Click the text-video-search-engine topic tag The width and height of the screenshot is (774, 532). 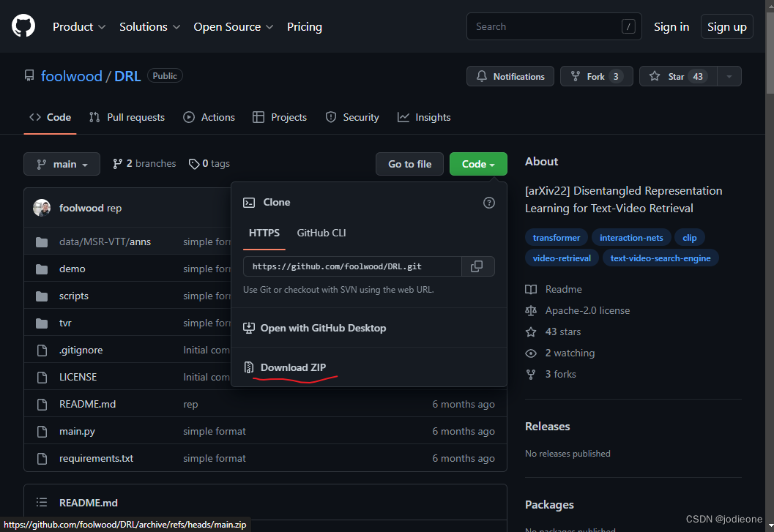(660, 258)
